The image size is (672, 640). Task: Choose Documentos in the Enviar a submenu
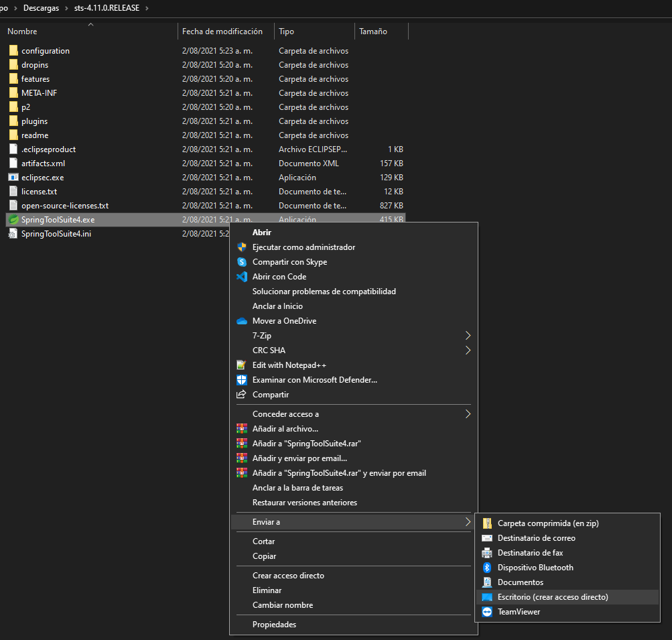point(521,582)
